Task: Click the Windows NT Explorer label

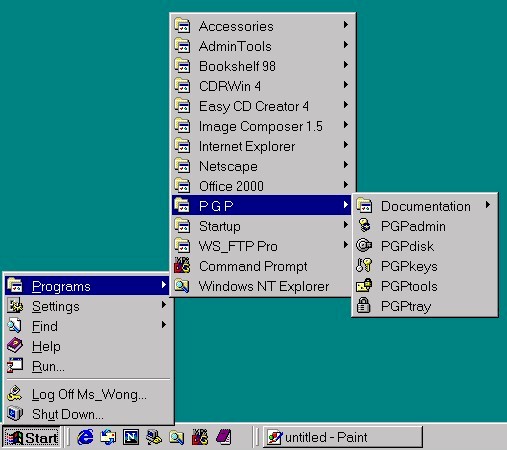Action: pyautogui.click(x=264, y=286)
